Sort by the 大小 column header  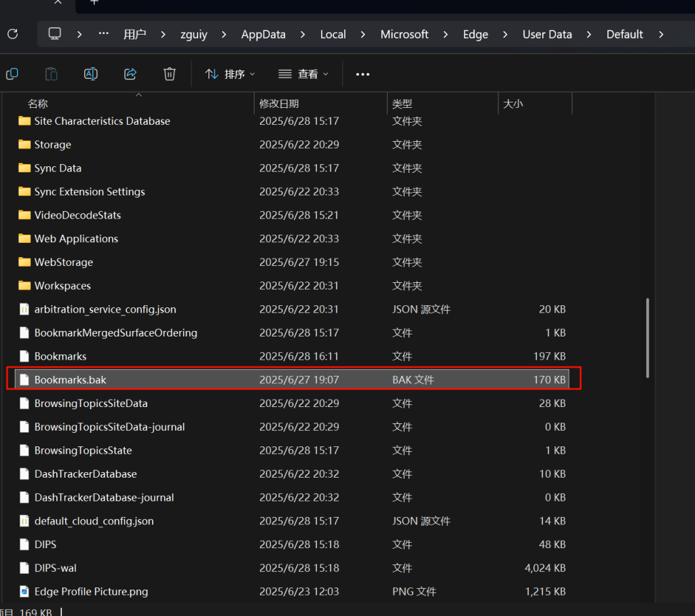(x=513, y=104)
